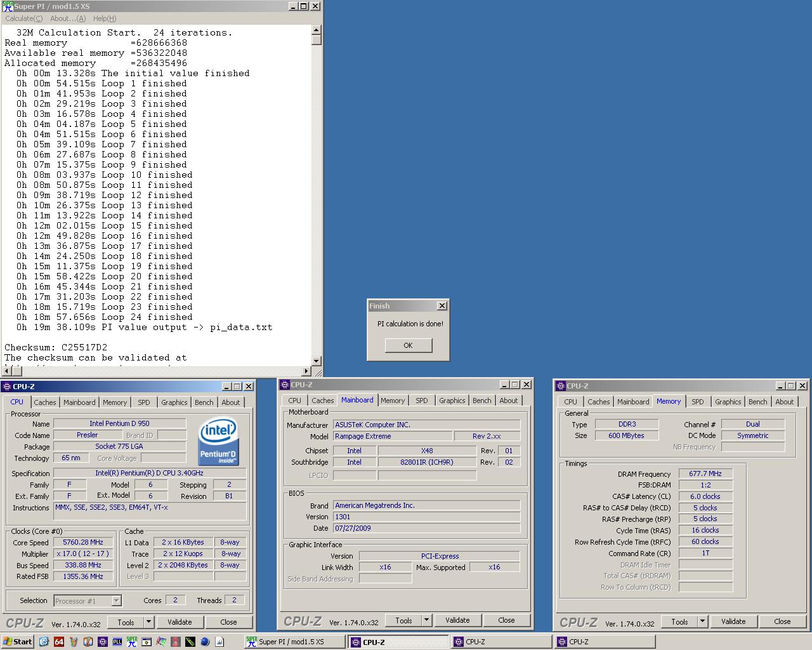Click the DRAM Frequency value 677.7 MHz
This screenshot has width=812, height=650.
click(705, 474)
